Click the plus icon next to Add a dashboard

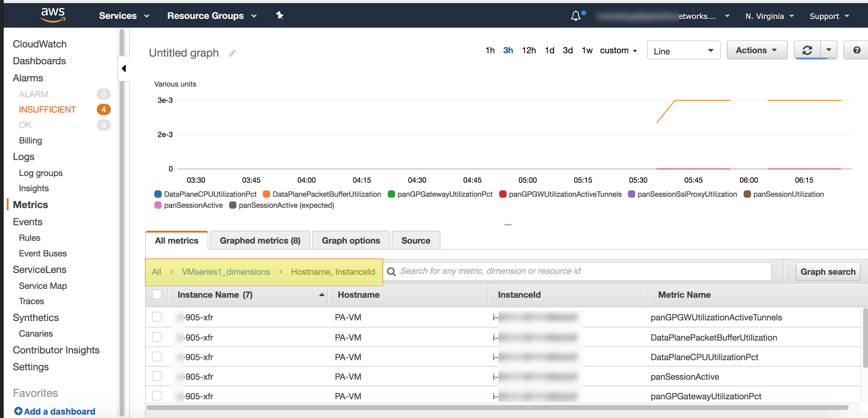tap(18, 411)
